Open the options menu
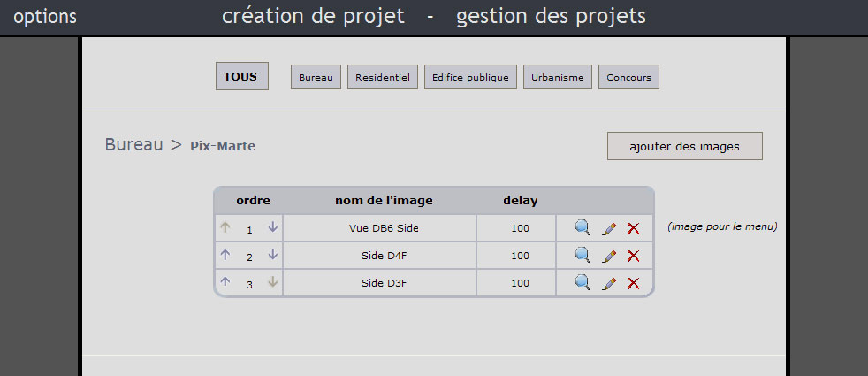The width and height of the screenshot is (868, 376). (x=45, y=17)
